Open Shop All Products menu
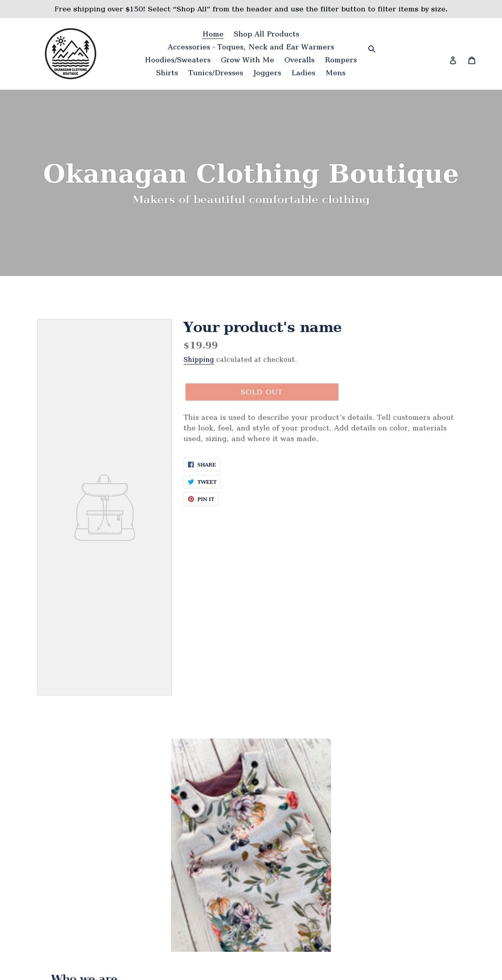Image resolution: width=502 pixels, height=980 pixels. pyautogui.click(x=266, y=34)
